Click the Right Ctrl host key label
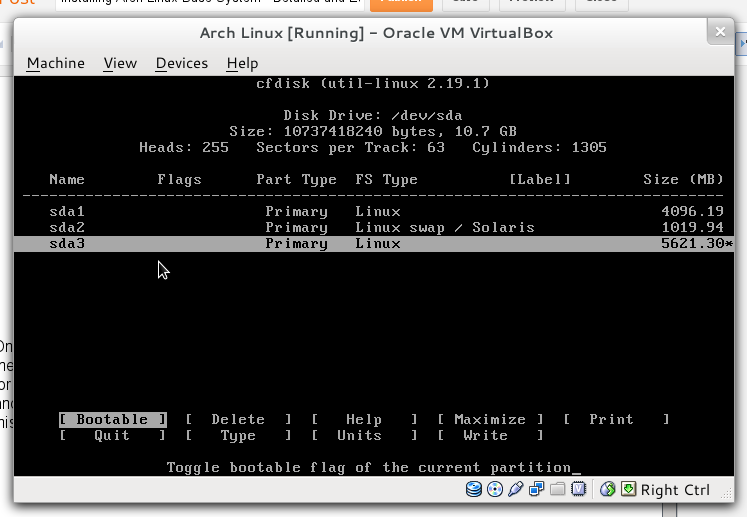747x517 pixels. tap(675, 490)
